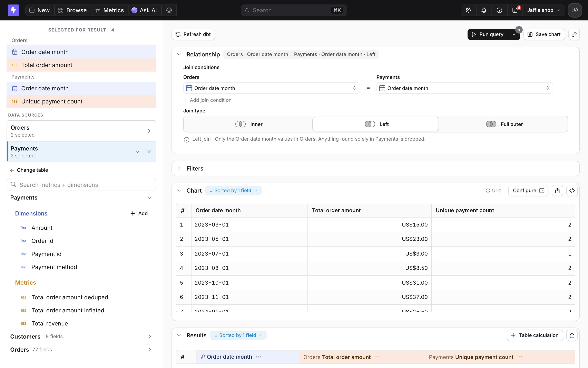
Task: Open the Payments join field dropdown
Action: point(464,88)
